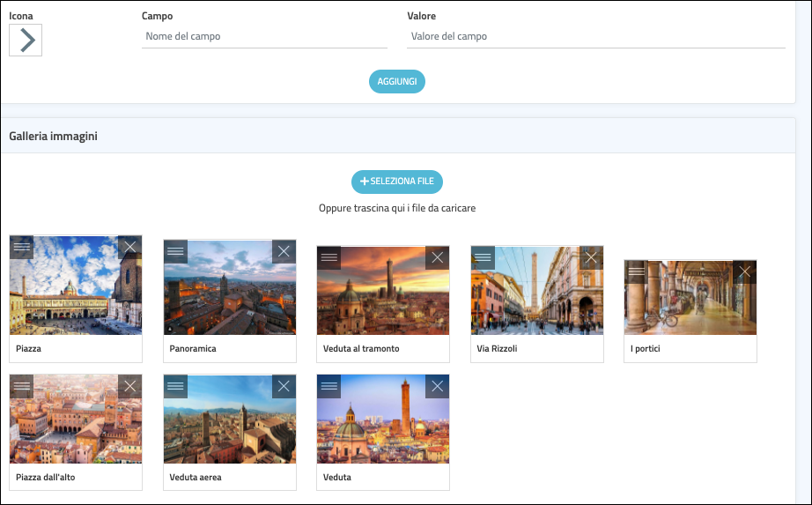Viewport: 812px width, 505px height.
Task: Remove the Veduta image with X icon
Action: pyautogui.click(x=437, y=386)
